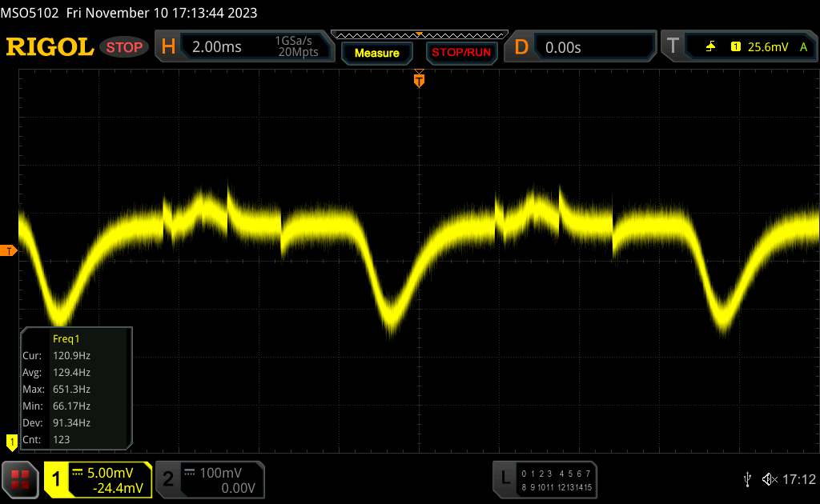Click the rising edge trigger symbol
Image resolution: width=820 pixels, height=504 pixels.
[710, 47]
